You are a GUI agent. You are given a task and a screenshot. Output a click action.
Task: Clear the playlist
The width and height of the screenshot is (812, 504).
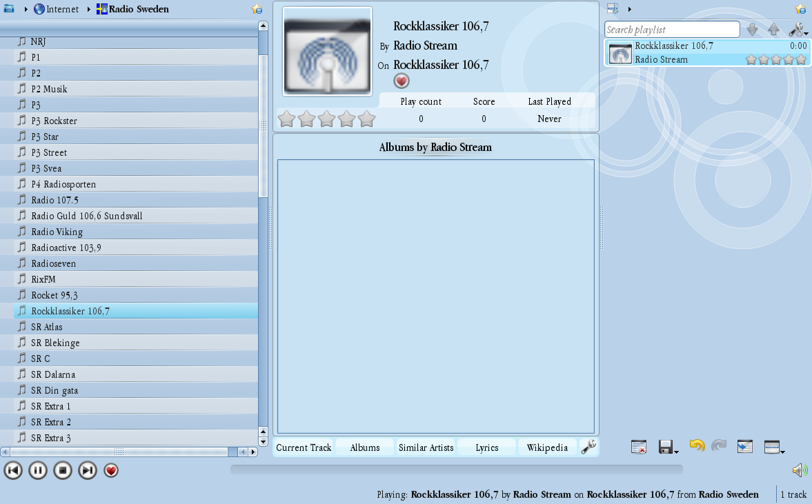639,447
